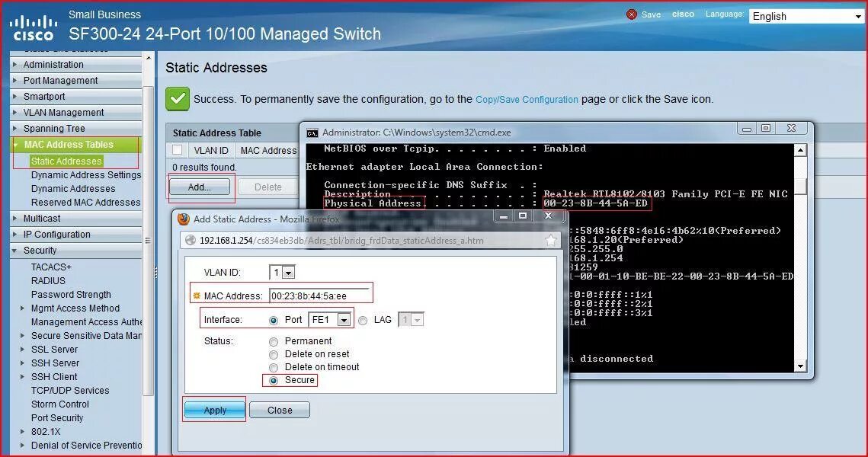Open the RADIUS page
The image size is (868, 457).
[x=48, y=280]
